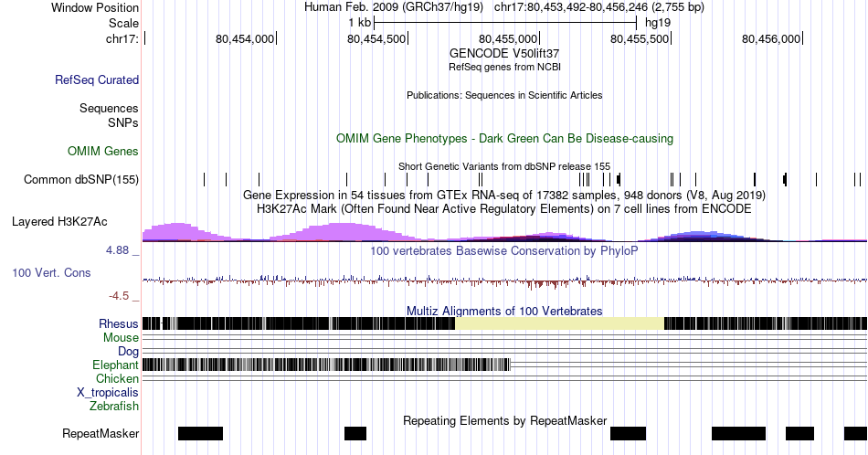
Task: Click the 80,455,500 ruler position
Action: pyautogui.click(x=640, y=38)
